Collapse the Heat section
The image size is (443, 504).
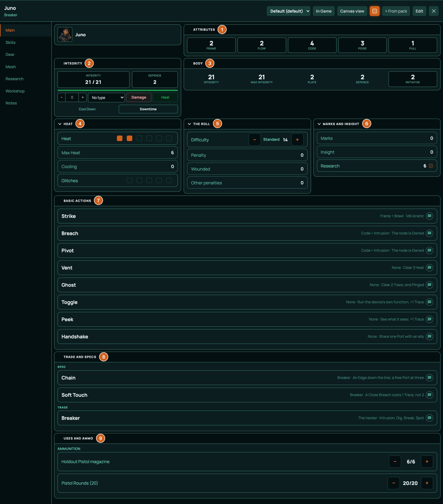pyautogui.click(x=60, y=124)
